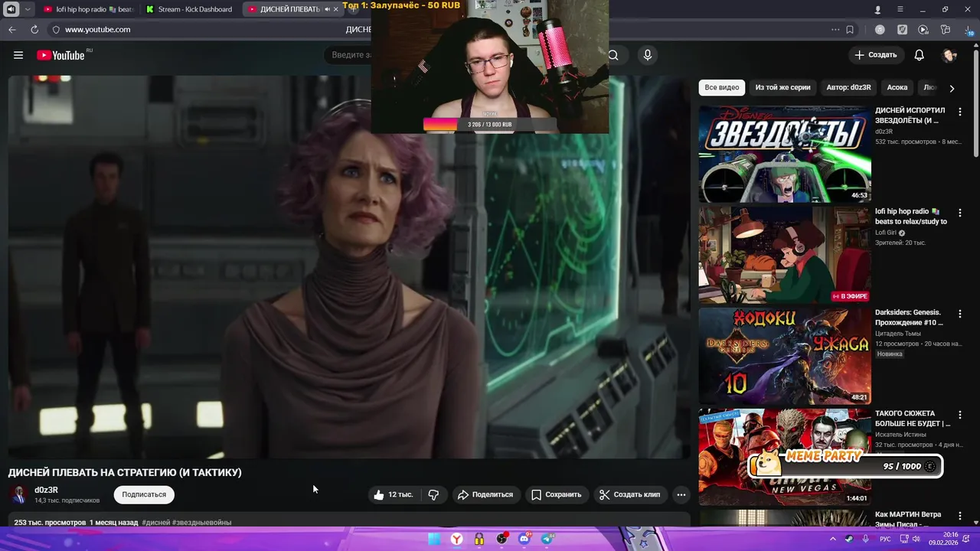Toggle browser sound with top-left speaker button

pos(11,9)
